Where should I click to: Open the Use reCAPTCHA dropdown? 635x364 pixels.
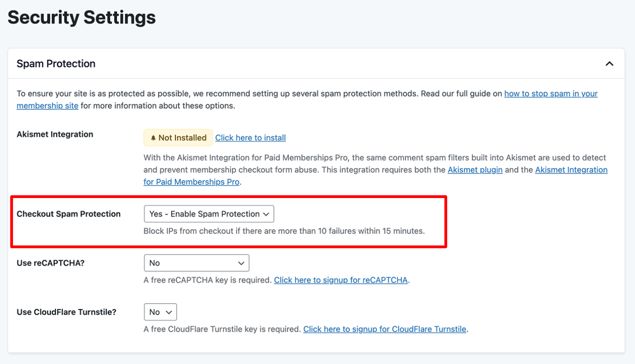coord(196,263)
